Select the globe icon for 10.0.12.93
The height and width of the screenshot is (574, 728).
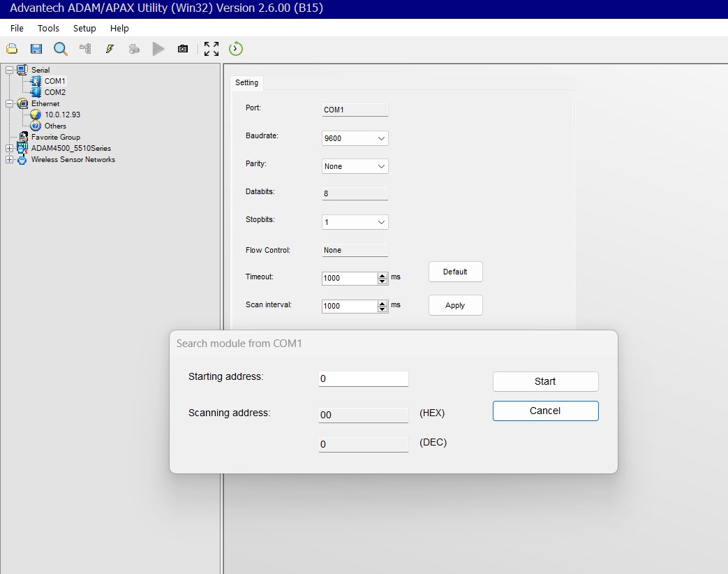[36, 115]
